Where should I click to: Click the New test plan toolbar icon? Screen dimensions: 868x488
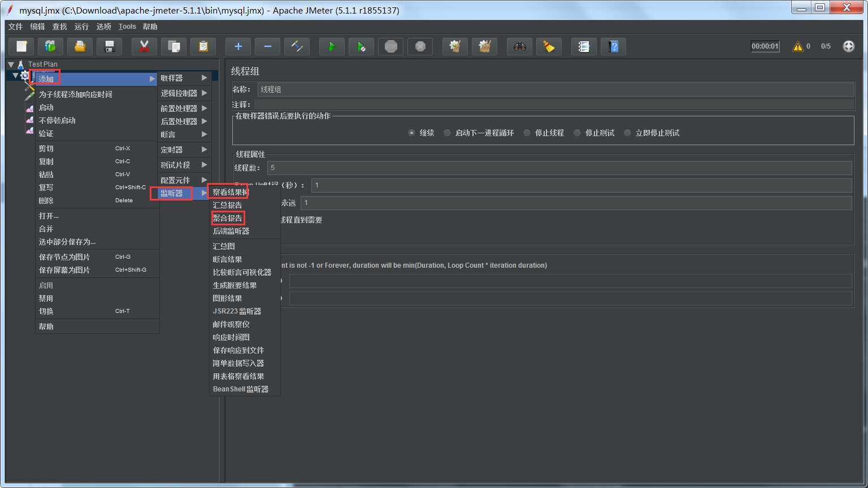pyautogui.click(x=21, y=46)
